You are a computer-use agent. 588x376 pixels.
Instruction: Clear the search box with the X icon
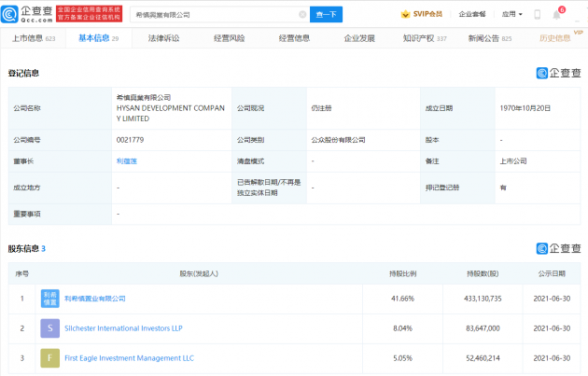pyautogui.click(x=302, y=15)
